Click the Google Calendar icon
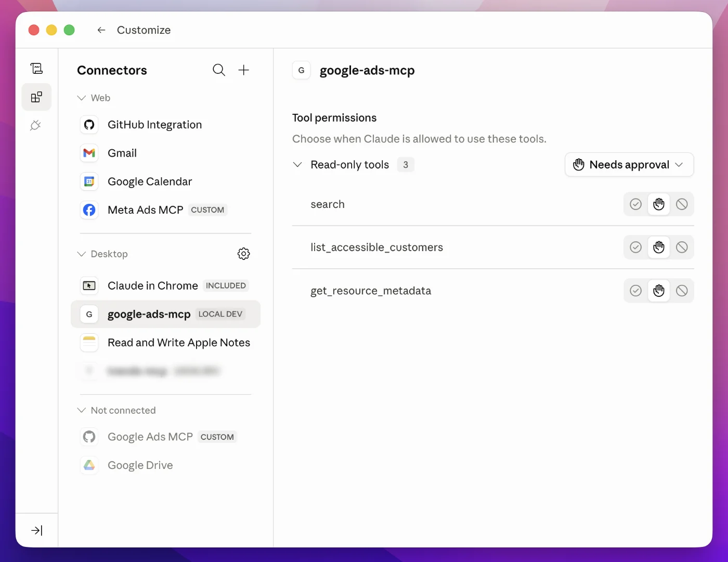Screen dimensions: 728x562 click(89, 181)
